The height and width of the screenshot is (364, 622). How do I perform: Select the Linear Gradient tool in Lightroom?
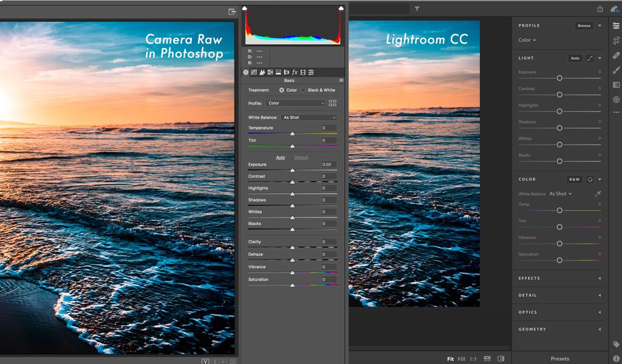(616, 85)
